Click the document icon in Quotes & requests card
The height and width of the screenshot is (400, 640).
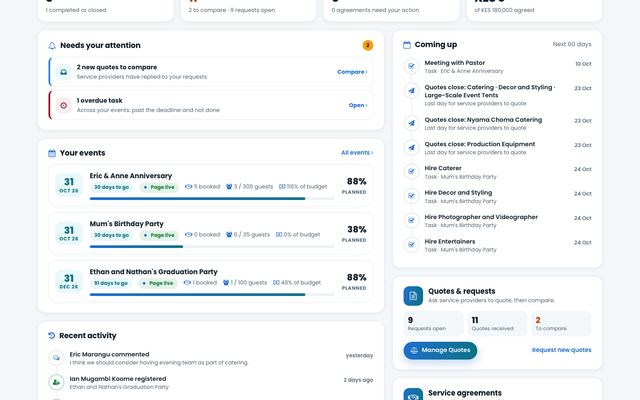(413, 296)
